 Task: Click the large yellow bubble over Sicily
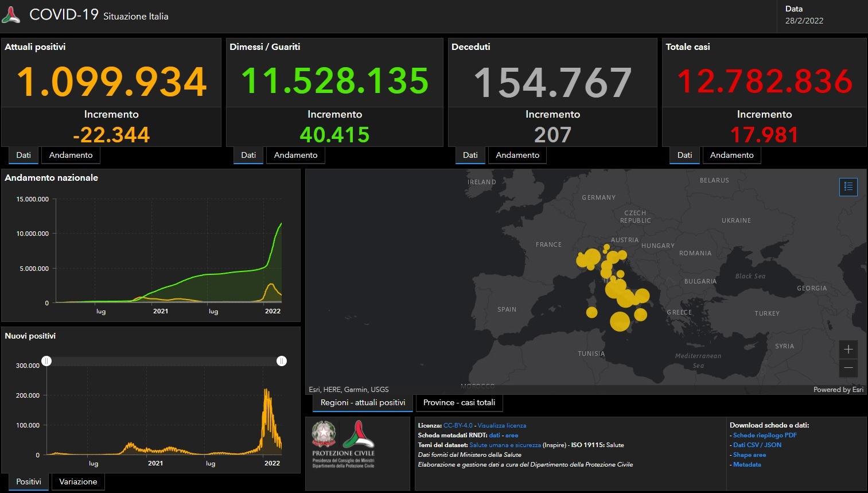click(x=620, y=321)
